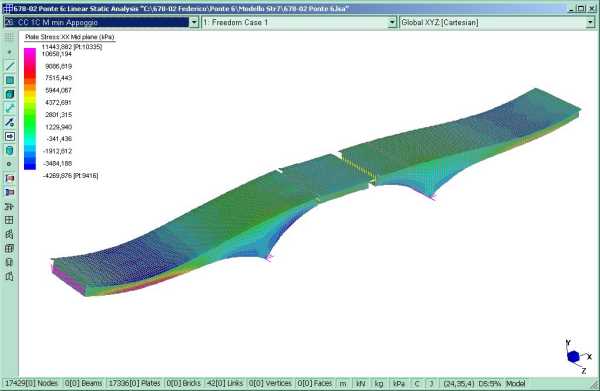600x391 pixels.
Task: Toggle plate display via the teal square icon
Action: [x=10, y=80]
